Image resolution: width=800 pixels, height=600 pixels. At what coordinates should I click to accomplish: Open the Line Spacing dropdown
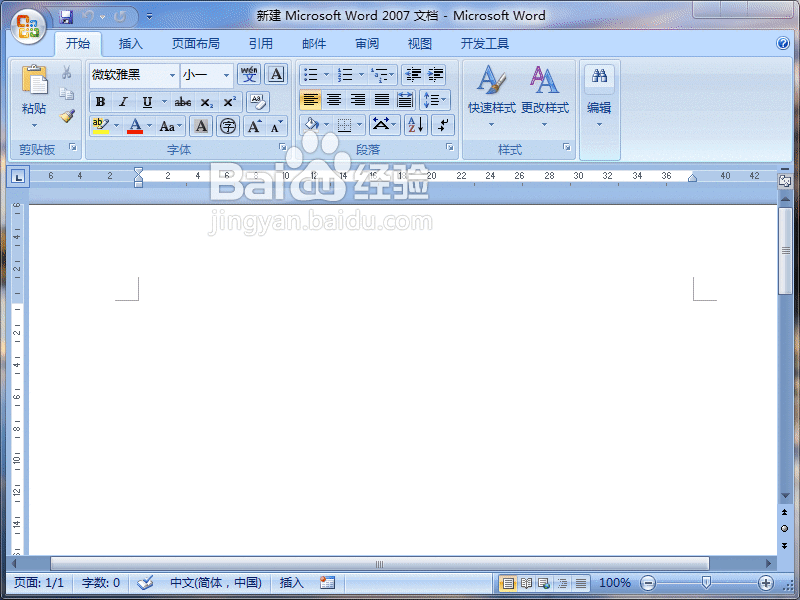(435, 99)
